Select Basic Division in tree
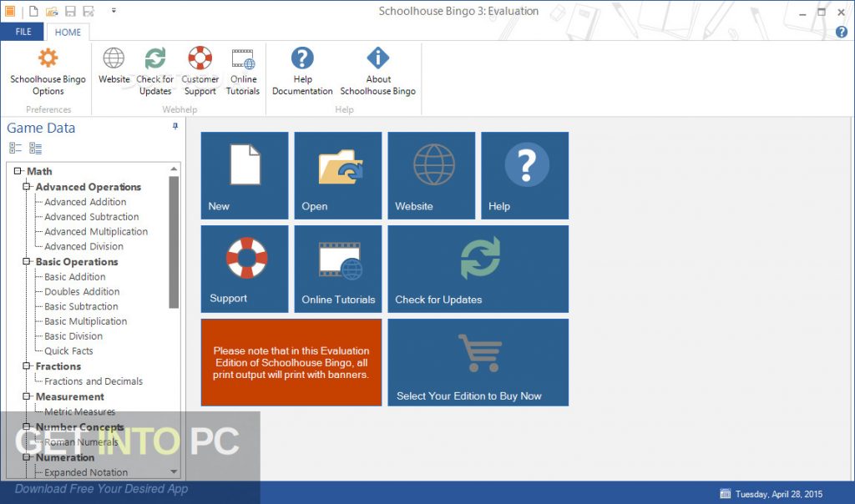Screen dimensions: 855x504 (x=73, y=336)
